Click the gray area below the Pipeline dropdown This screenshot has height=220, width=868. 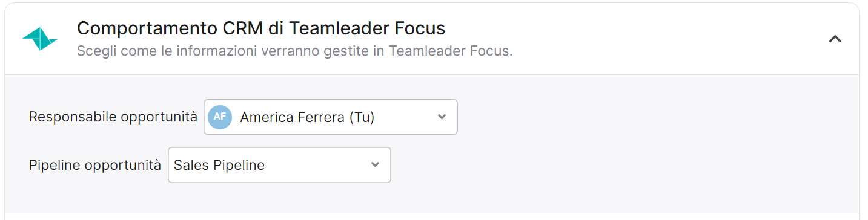[279, 198]
